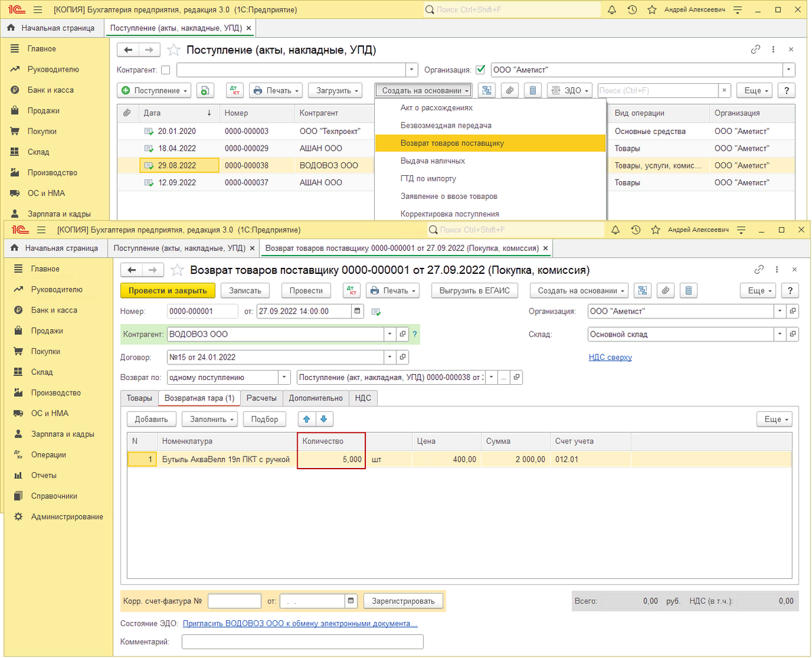Click the get-link chain icon in the Возврат document header

[759, 270]
